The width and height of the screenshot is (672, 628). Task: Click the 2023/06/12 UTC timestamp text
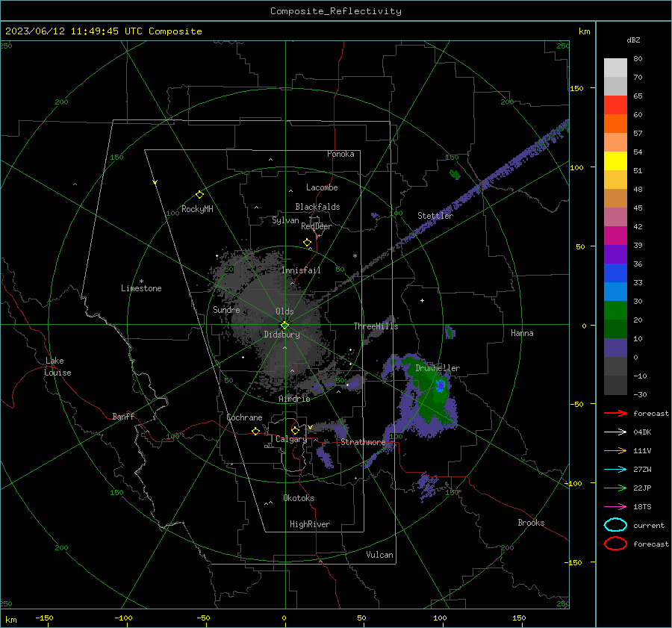[x=103, y=31]
